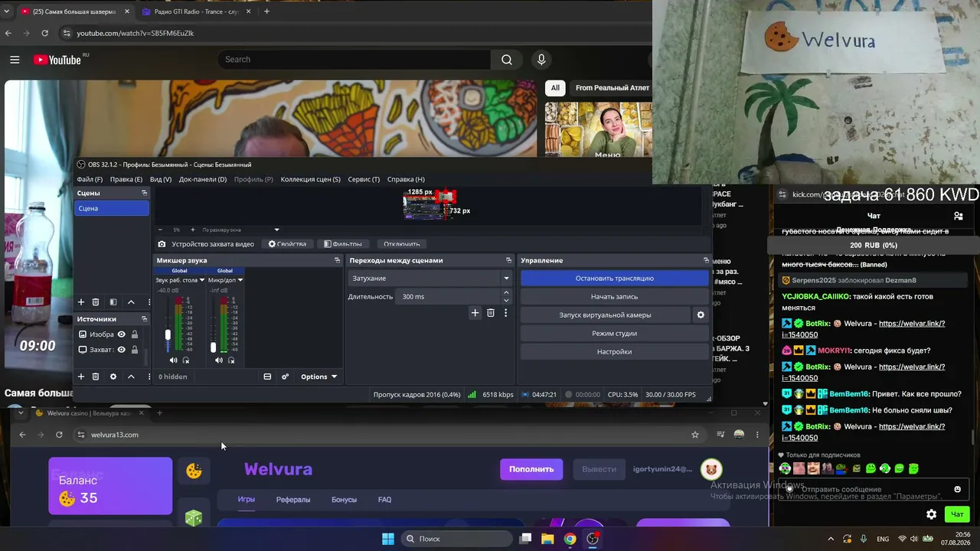The width and height of the screenshot is (980, 551).
Task: Click Запуск виртуальной камеры button
Action: pyautogui.click(x=605, y=315)
